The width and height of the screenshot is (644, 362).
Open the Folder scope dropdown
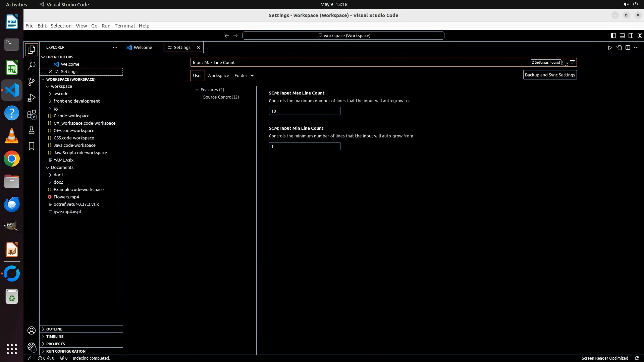pos(244,76)
